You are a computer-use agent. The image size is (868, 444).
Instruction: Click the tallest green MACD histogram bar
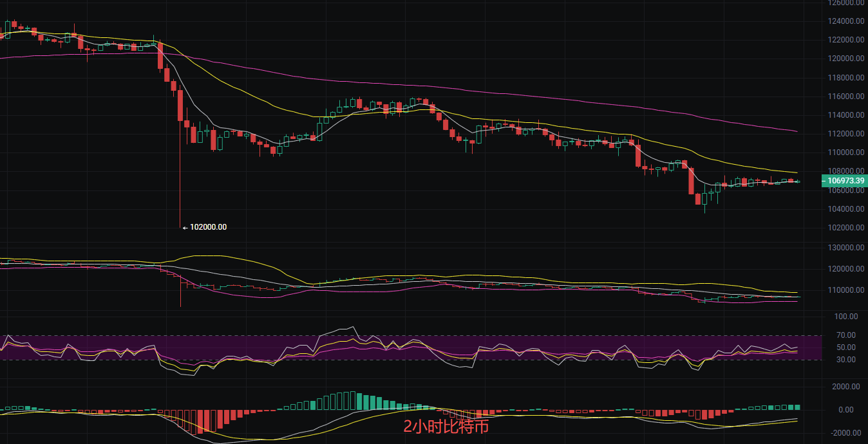352,400
